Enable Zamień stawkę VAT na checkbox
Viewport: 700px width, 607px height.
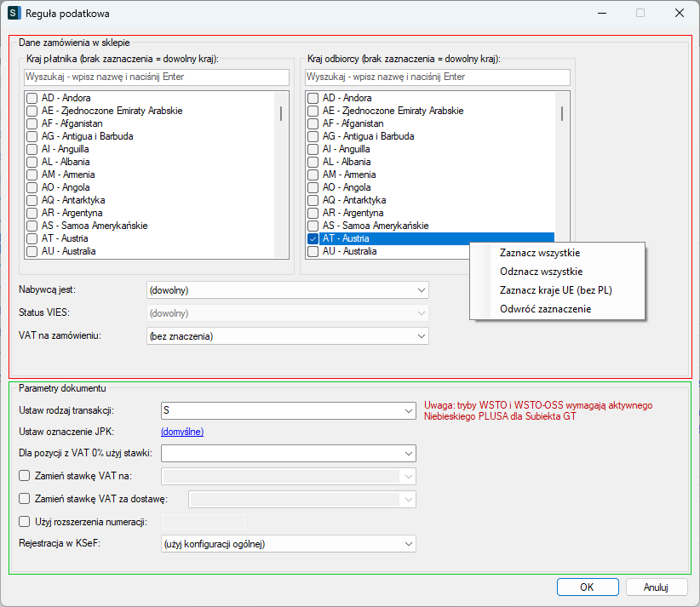[24, 476]
